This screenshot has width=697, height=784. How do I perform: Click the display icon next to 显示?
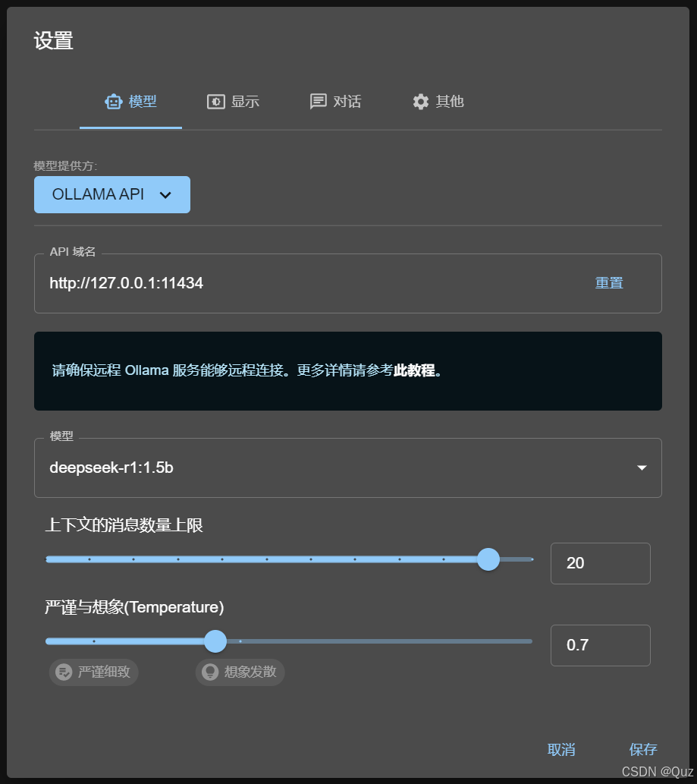click(x=216, y=102)
